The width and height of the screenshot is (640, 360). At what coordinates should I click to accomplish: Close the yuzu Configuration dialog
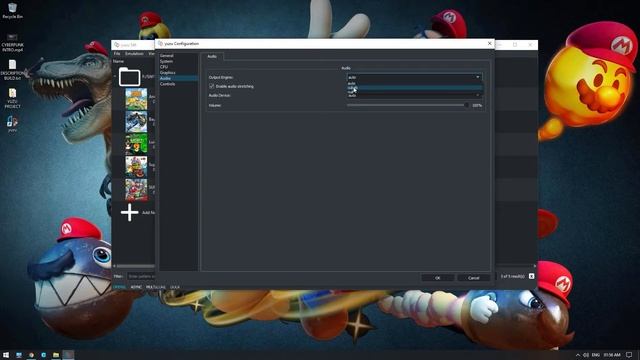489,43
